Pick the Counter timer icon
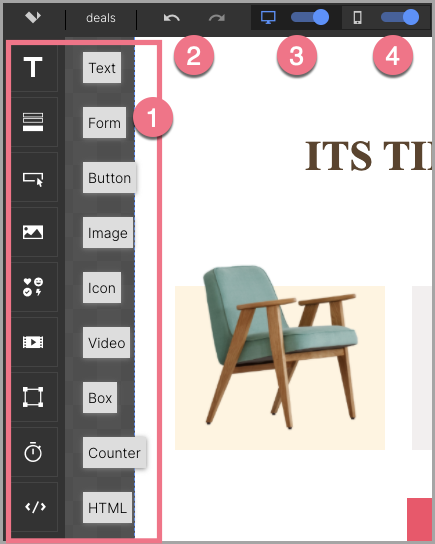The width and height of the screenshot is (435, 544). coord(33,452)
